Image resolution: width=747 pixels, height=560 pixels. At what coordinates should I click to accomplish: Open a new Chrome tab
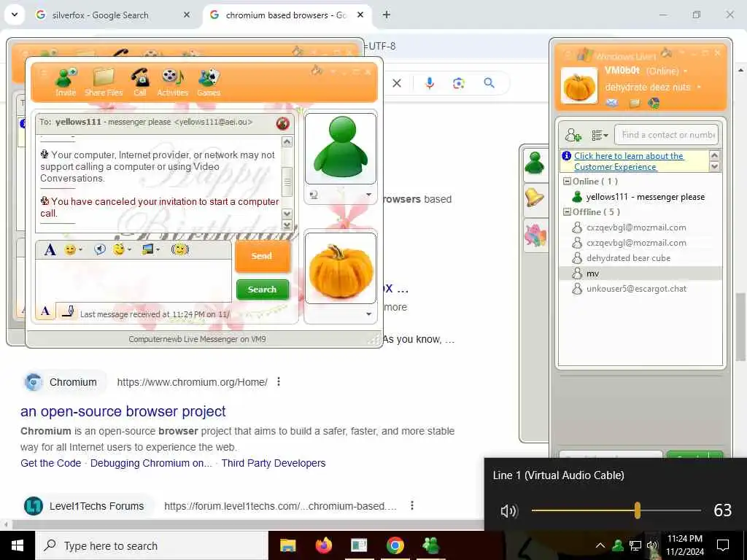387,15
